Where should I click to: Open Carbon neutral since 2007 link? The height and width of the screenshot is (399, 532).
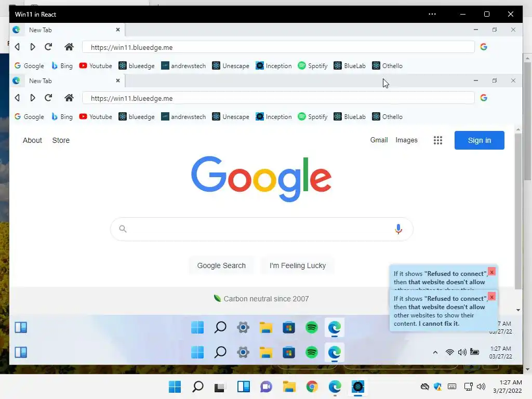coord(261,299)
